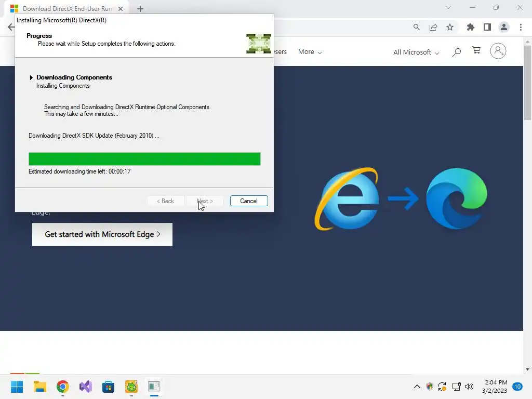Viewport: 532px width, 399px height.
Task: Open the Windows Start menu
Action: click(x=17, y=387)
